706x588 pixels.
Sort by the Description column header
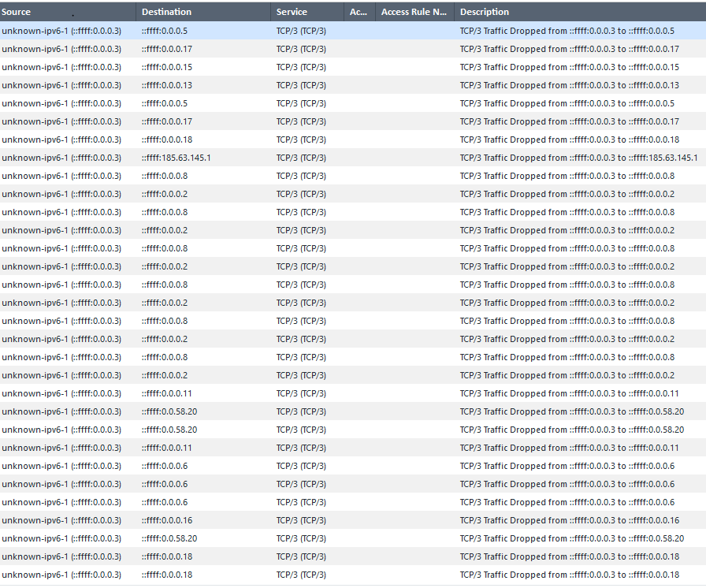(x=580, y=12)
